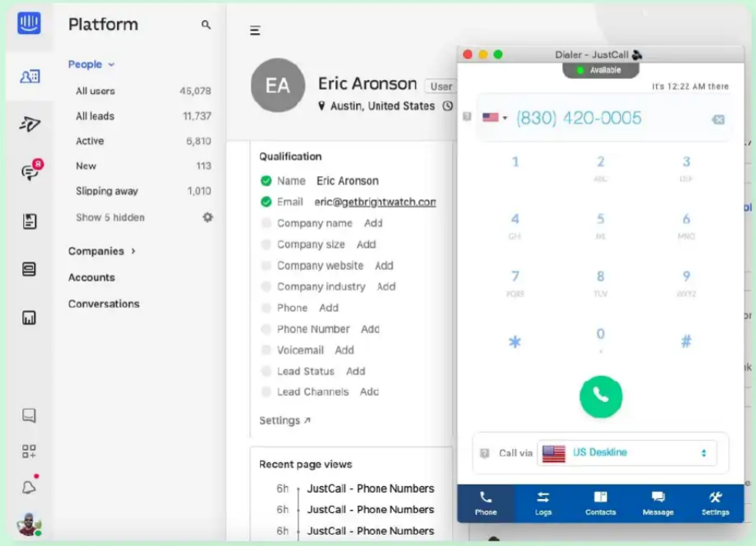
Task: Select the Active segment
Action: pos(143,141)
